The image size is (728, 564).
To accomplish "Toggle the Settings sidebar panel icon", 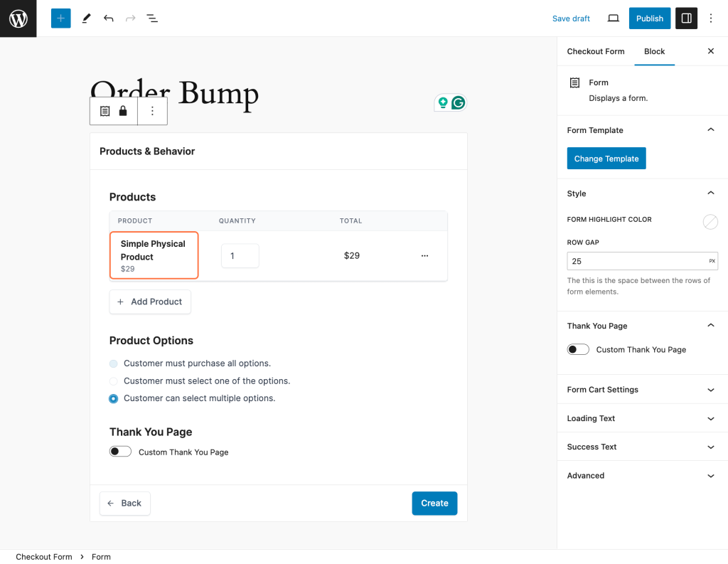I will [x=686, y=18].
